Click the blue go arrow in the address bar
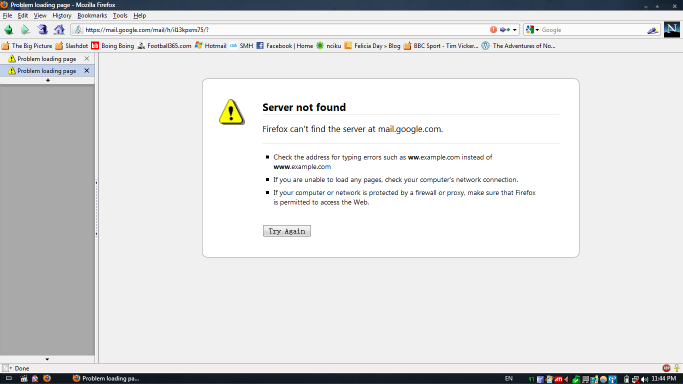 click(505, 30)
